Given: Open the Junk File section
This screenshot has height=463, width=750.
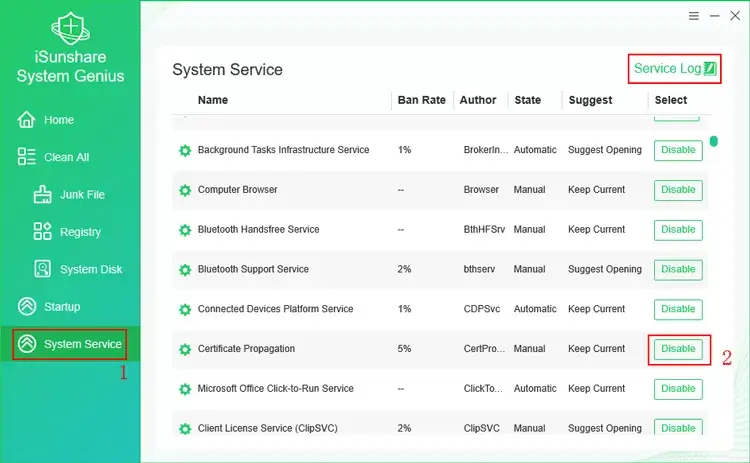Looking at the screenshot, I should coord(82,195).
